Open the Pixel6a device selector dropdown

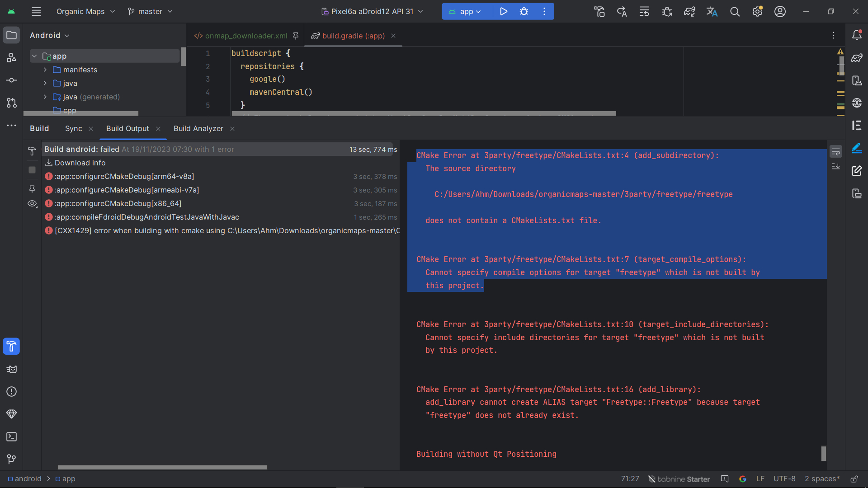[372, 11]
